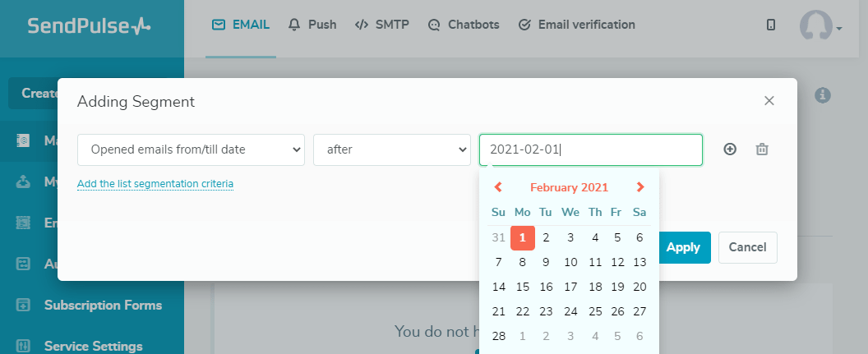Go to the Chatbots tab
Viewport: 868px width, 354px height.
tap(464, 25)
